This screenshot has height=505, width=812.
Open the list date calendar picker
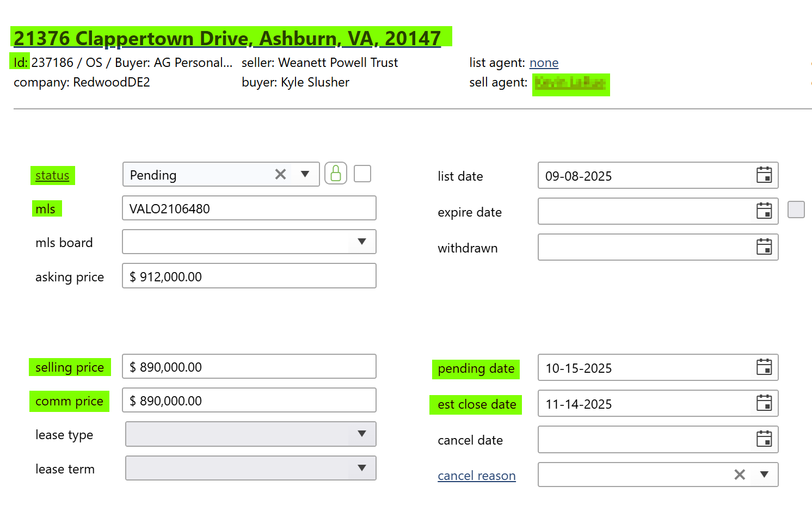tap(764, 175)
